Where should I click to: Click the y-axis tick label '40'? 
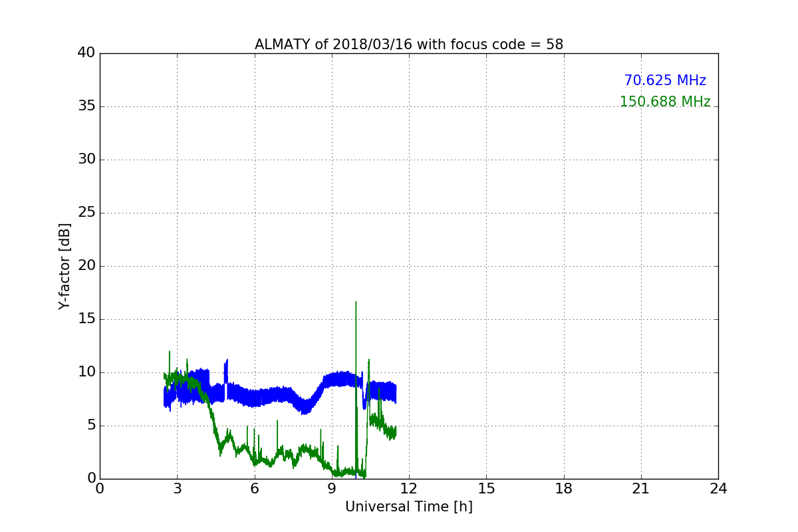point(86,53)
